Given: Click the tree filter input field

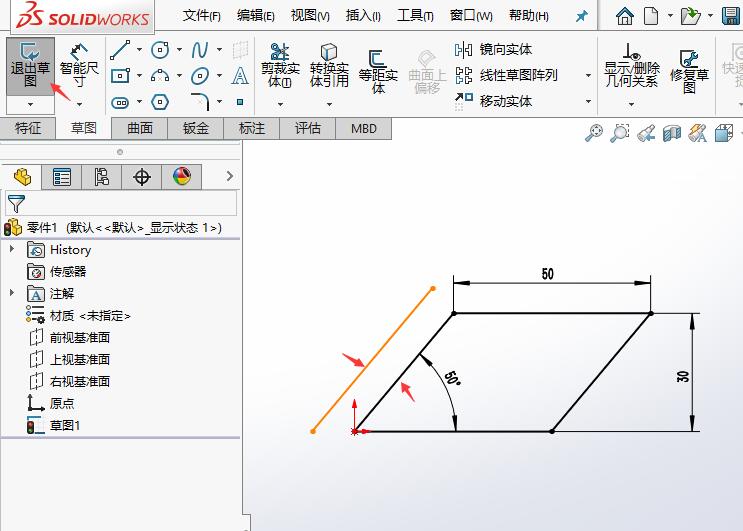Looking at the screenshot, I should coord(121,203).
